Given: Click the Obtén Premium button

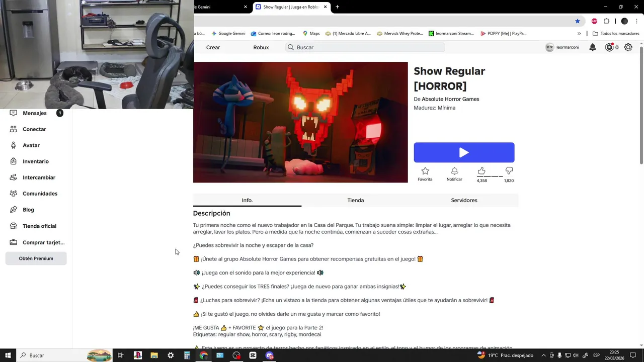Looking at the screenshot, I should 36,258.
